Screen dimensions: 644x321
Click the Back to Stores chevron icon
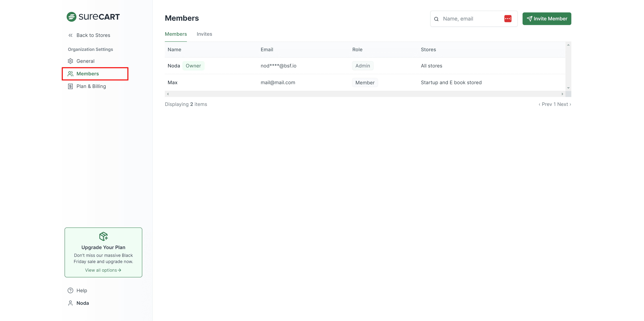(x=70, y=35)
